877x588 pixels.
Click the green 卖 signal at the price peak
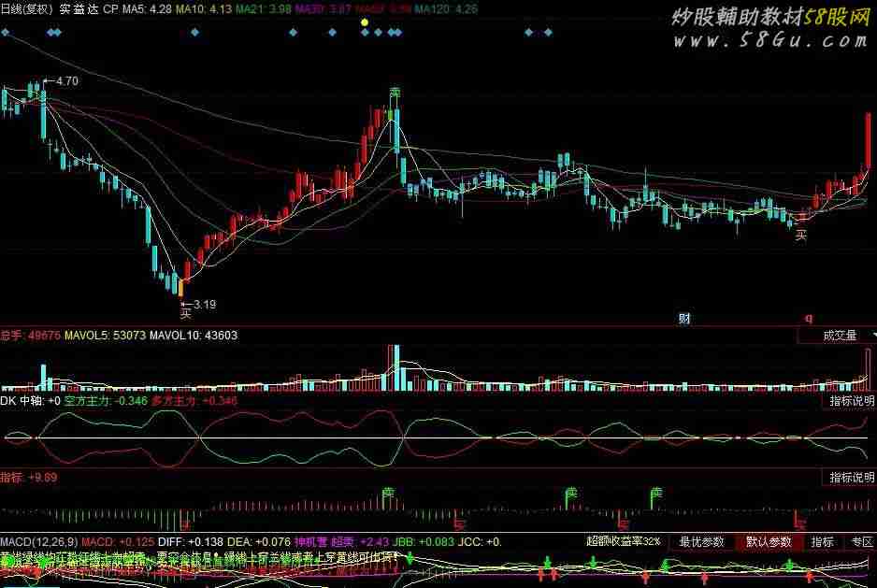395,93
